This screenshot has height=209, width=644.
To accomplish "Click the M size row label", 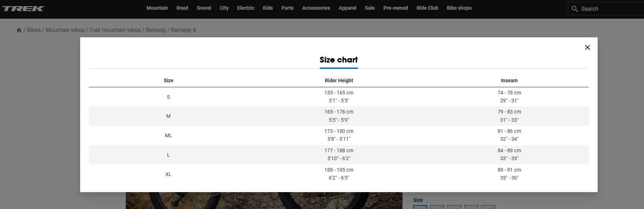I will [168, 116].
